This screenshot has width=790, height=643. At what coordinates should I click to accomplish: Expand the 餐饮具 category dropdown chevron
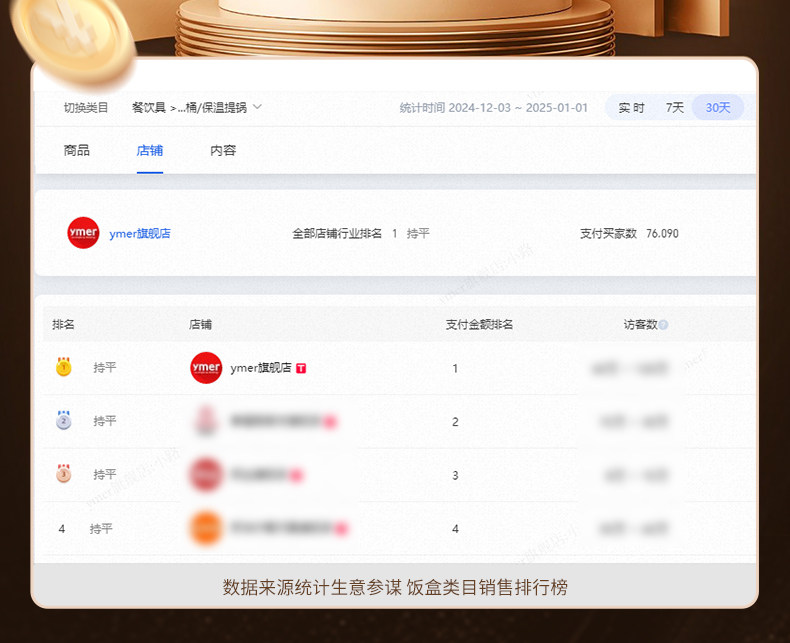click(257, 107)
